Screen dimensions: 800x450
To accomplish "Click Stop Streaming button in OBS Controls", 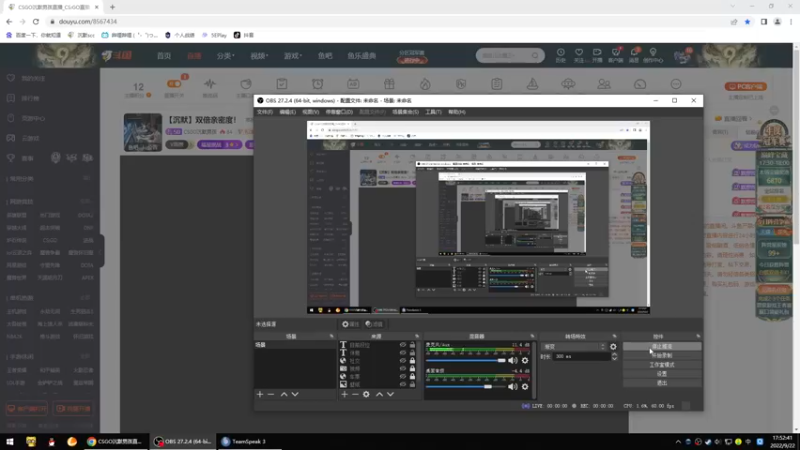I will (x=662, y=346).
